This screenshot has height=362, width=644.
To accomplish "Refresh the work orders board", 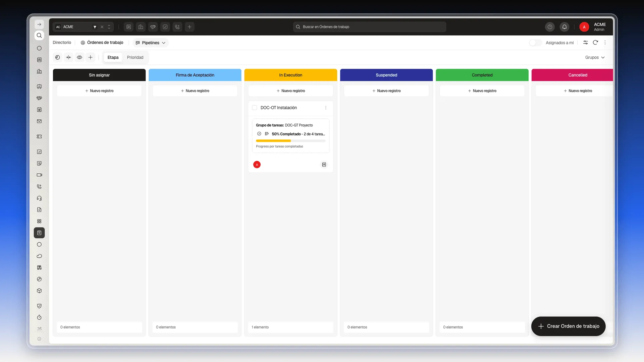I will (595, 43).
